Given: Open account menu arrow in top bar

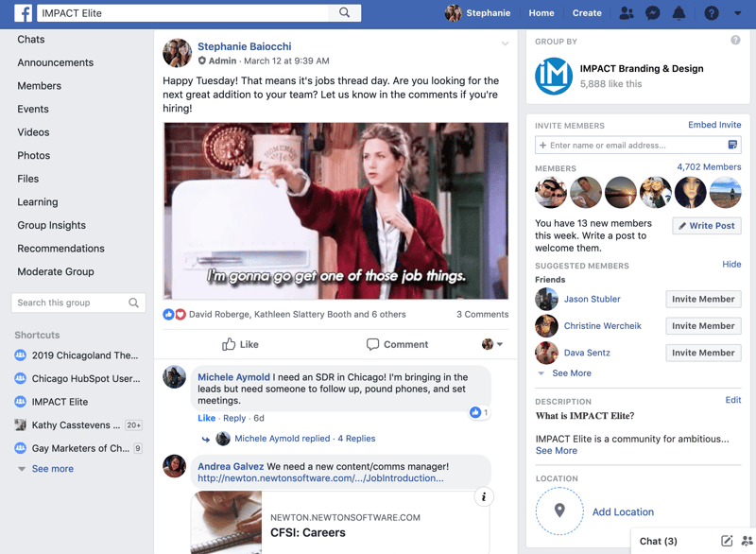Looking at the screenshot, I should tap(738, 13).
